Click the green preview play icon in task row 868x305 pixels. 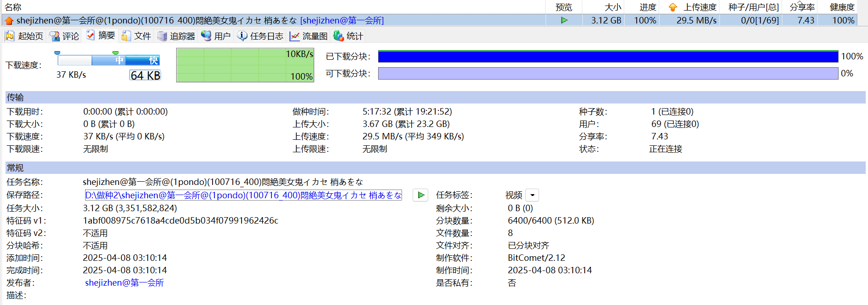tap(564, 20)
